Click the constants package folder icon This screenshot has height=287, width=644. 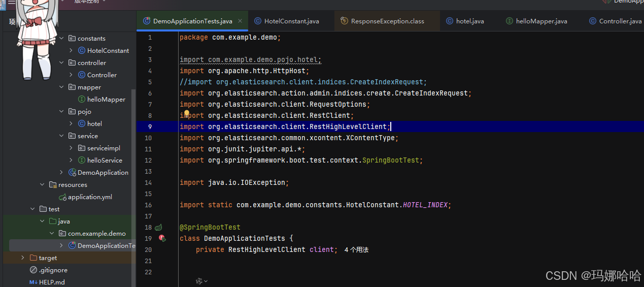tap(72, 38)
